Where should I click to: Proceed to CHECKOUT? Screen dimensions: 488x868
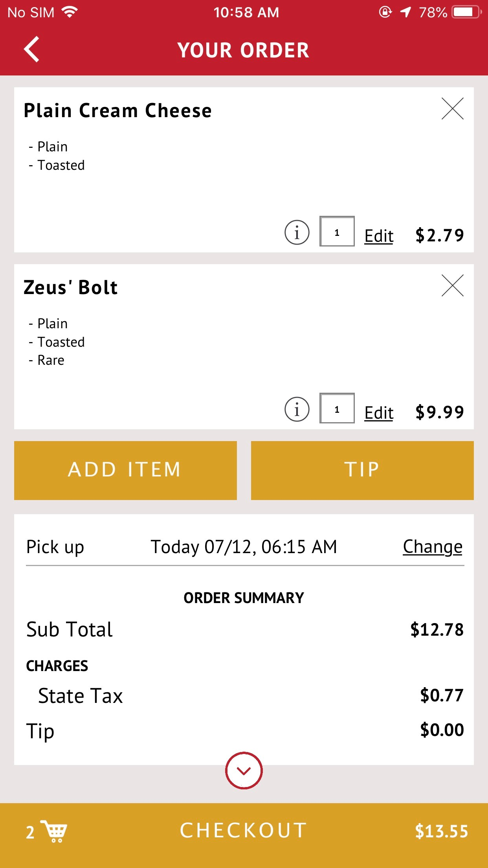click(x=244, y=831)
